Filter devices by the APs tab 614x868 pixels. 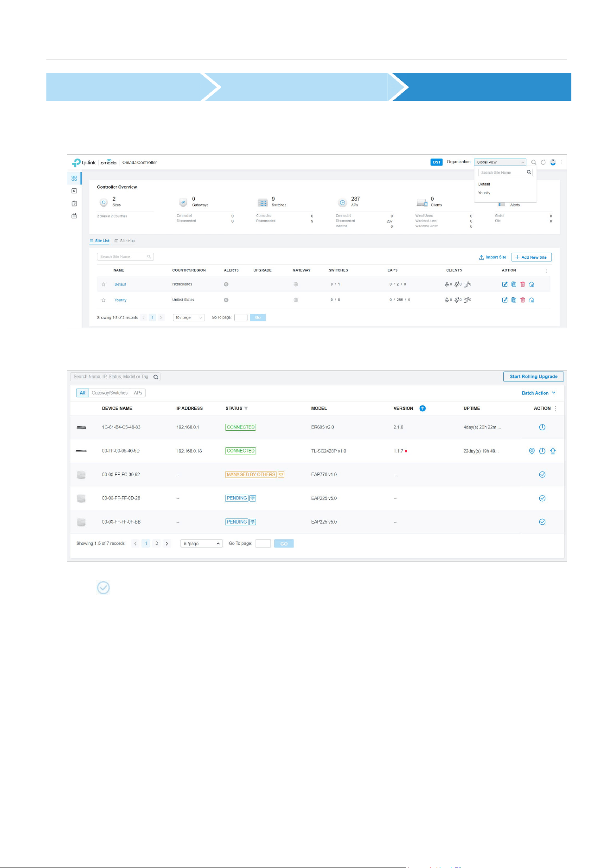138,393
